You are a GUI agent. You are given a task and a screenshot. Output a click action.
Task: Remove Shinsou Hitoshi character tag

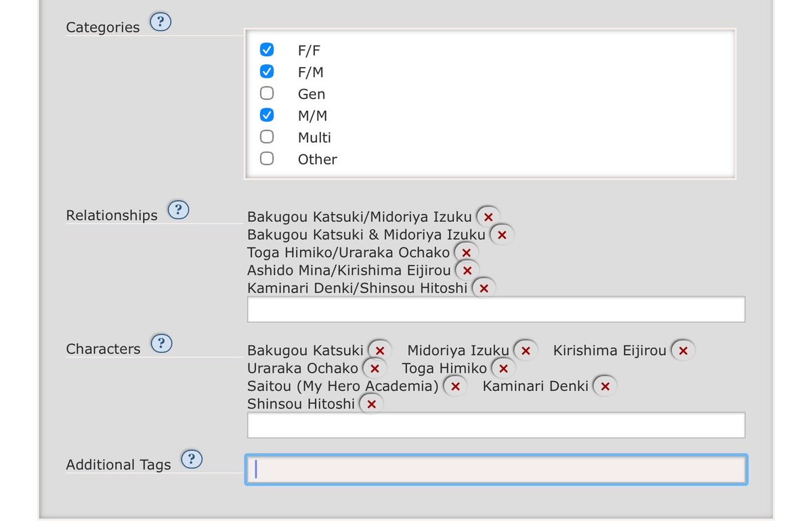tap(371, 405)
